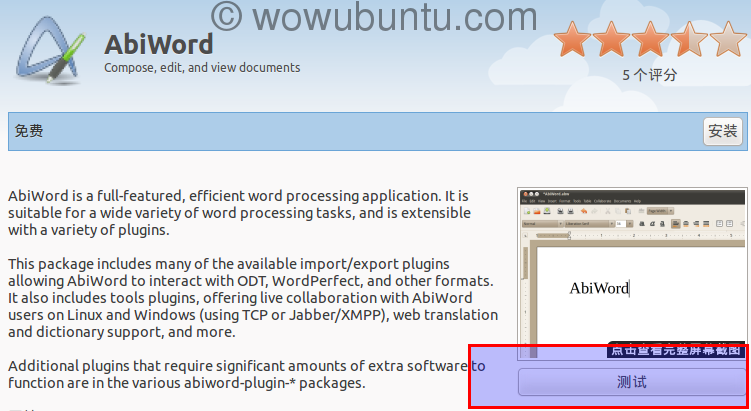The height and width of the screenshot is (411, 751).
Task: Open the AbiWord screenshot thumbnail
Action: point(632,274)
